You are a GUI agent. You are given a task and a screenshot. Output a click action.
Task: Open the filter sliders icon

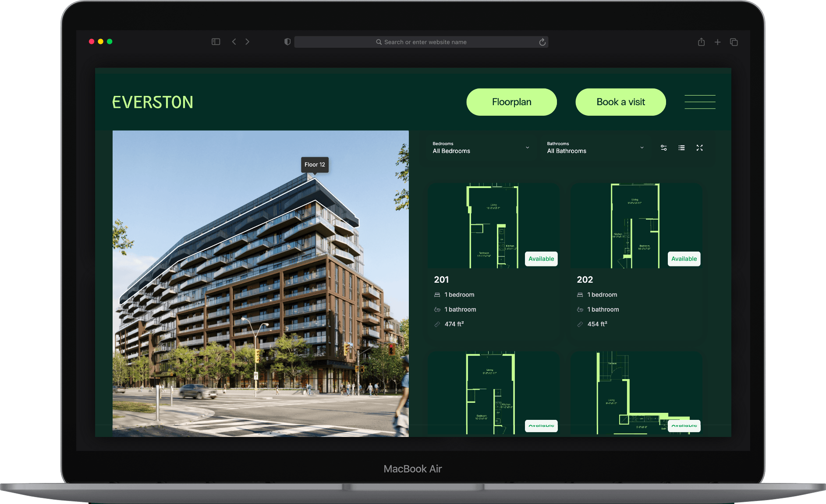point(664,148)
